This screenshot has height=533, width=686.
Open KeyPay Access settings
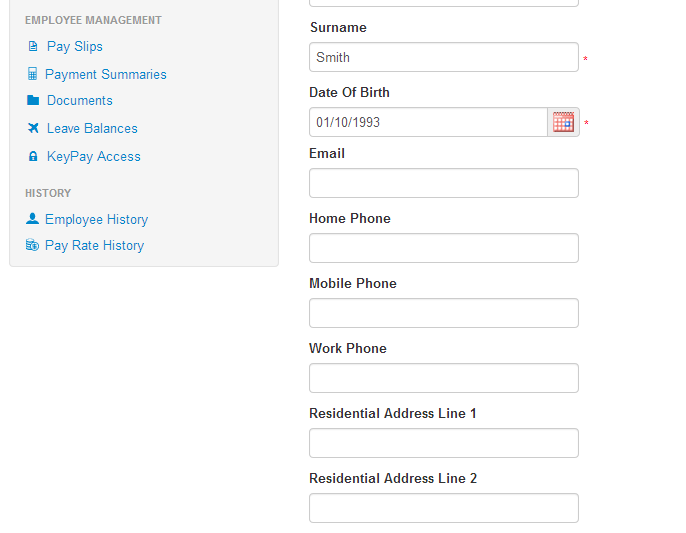tap(94, 157)
